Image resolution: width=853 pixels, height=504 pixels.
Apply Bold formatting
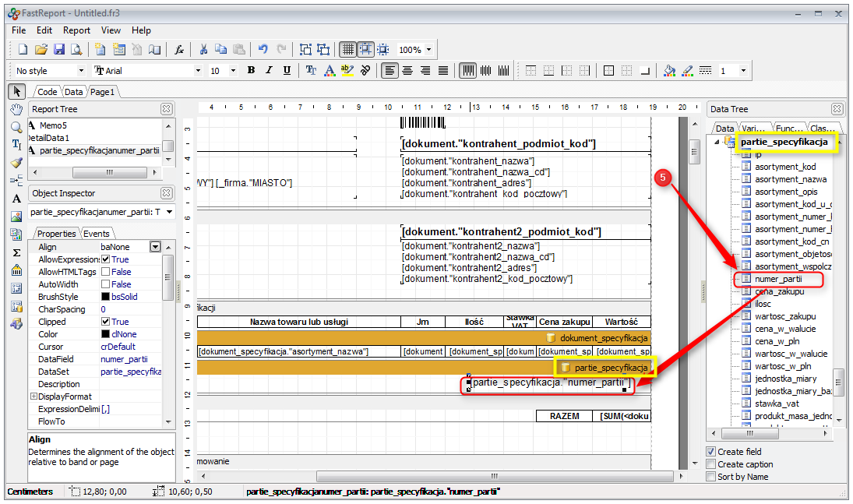click(251, 70)
